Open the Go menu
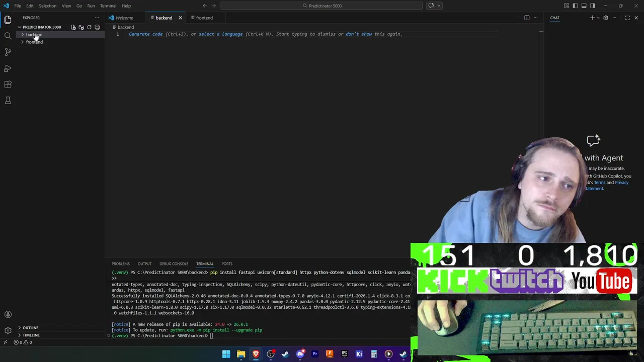This screenshot has width=644, height=362. pos(79,6)
